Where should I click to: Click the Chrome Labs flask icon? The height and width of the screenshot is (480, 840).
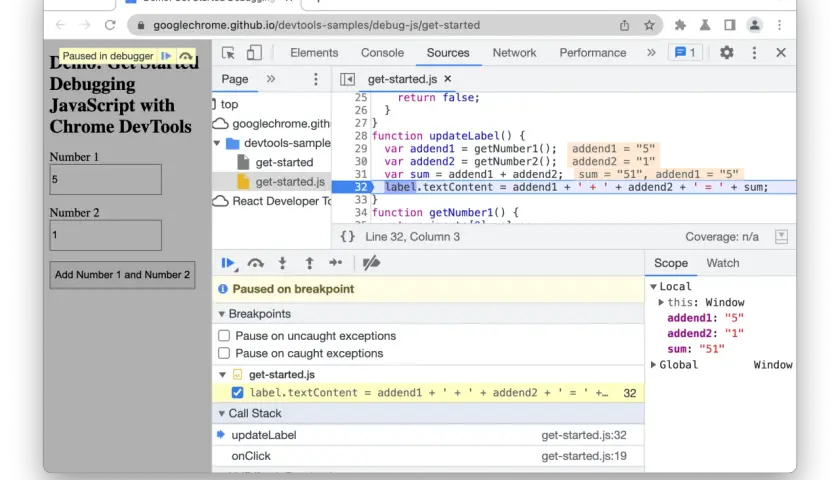(x=704, y=25)
